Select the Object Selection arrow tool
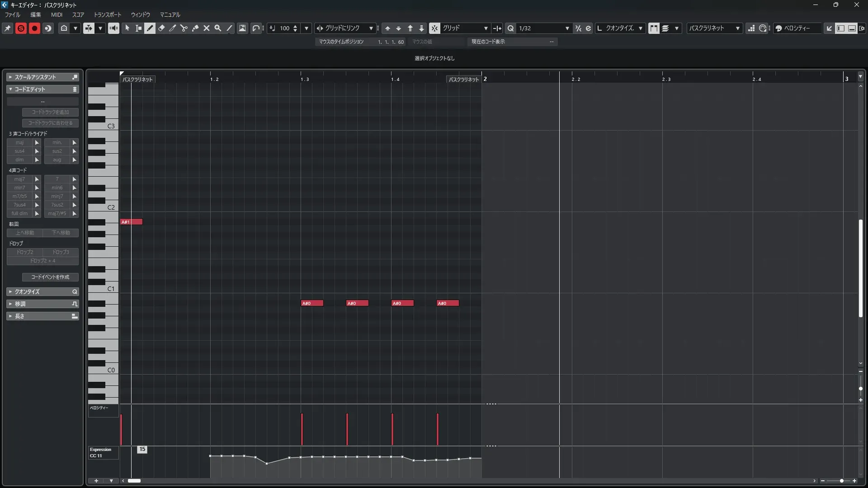Image resolution: width=868 pixels, height=488 pixels. click(127, 28)
